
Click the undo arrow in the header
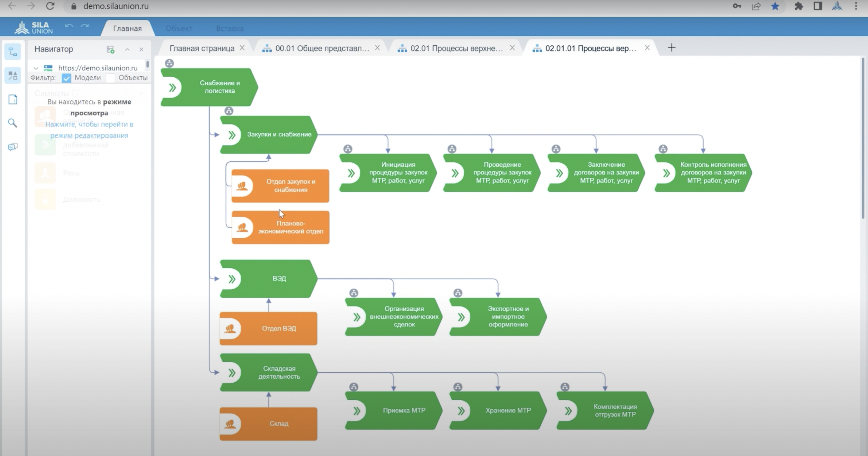69,26
